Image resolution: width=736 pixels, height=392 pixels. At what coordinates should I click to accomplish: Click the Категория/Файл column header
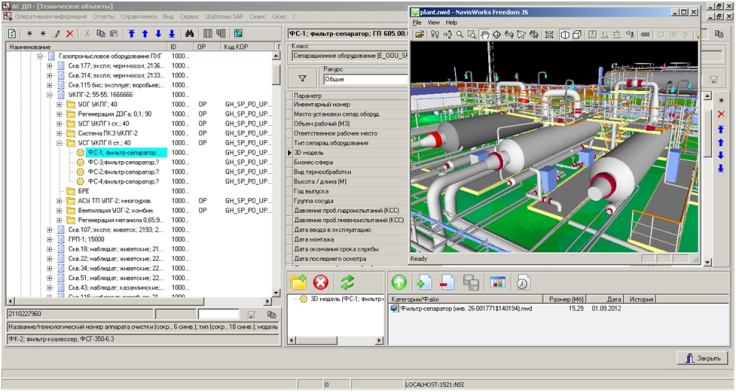[466, 299]
